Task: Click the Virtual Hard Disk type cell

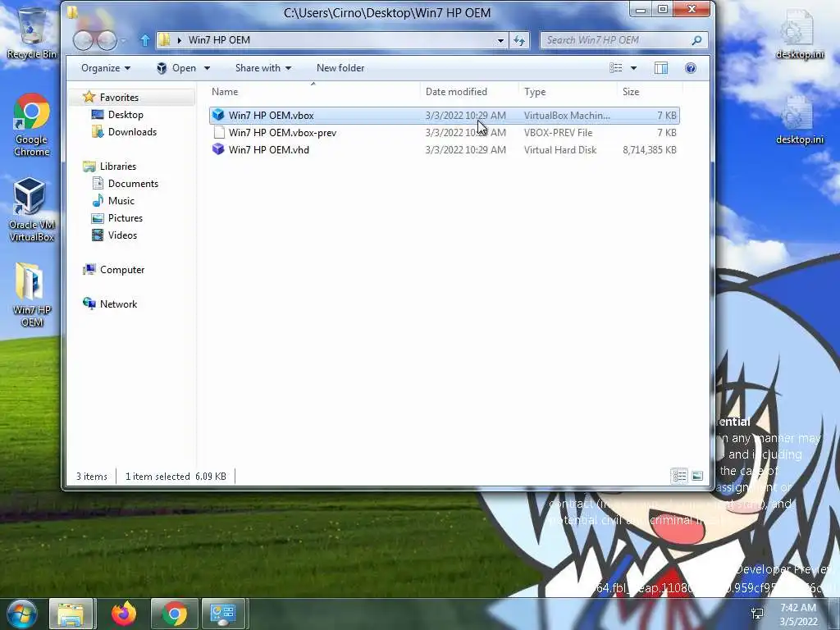Action: pyautogui.click(x=560, y=149)
